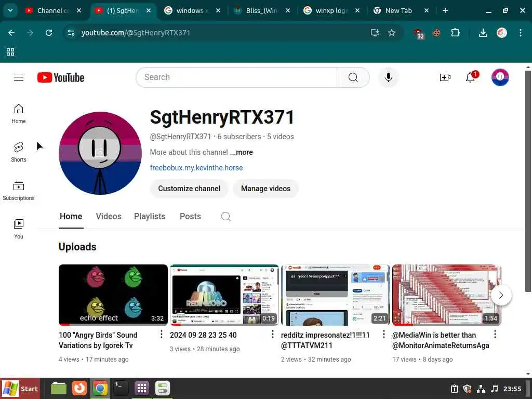This screenshot has height=399, width=532.
Task: Open terminal from taskbar
Action: (121, 388)
